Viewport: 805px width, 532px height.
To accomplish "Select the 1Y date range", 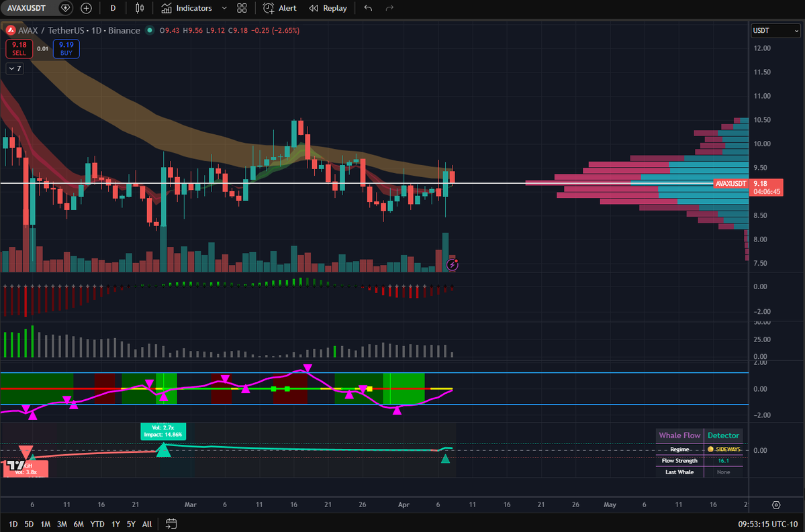I will (x=115, y=524).
